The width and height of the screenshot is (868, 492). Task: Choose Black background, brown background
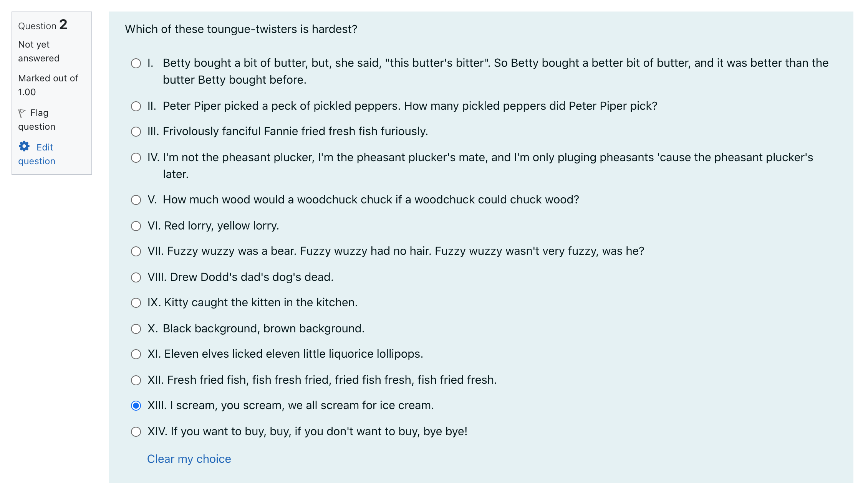[136, 329]
